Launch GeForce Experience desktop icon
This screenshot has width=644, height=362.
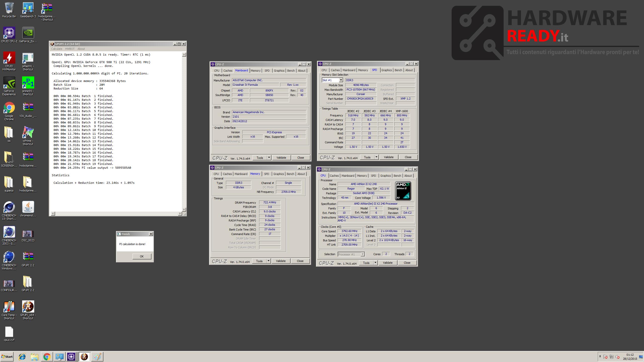[x=9, y=86]
